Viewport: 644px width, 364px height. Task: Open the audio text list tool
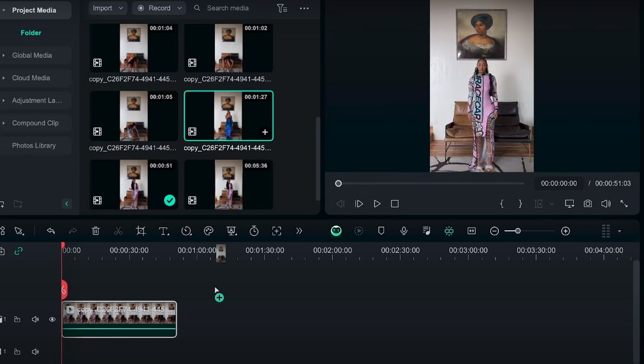[426, 231]
